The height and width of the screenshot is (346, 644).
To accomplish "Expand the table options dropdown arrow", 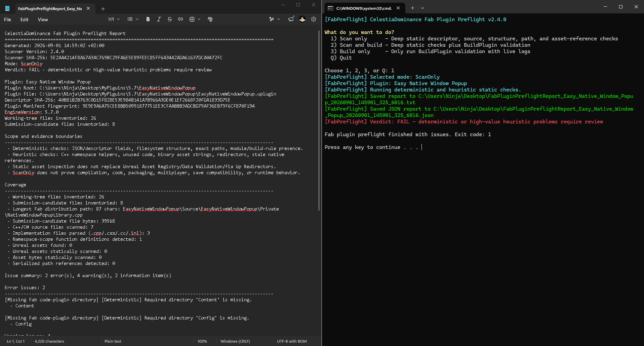I will (199, 19).
